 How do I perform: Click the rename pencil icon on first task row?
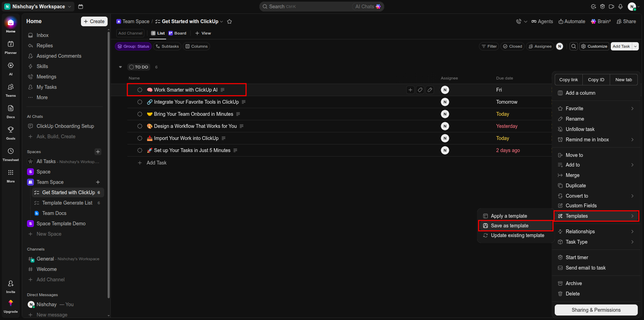[x=430, y=90]
